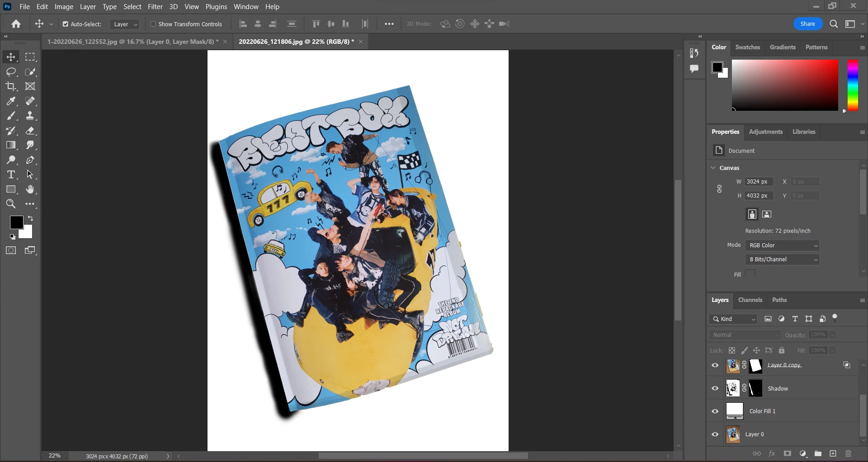Select the Hand tool
The height and width of the screenshot is (462, 868).
(x=30, y=189)
